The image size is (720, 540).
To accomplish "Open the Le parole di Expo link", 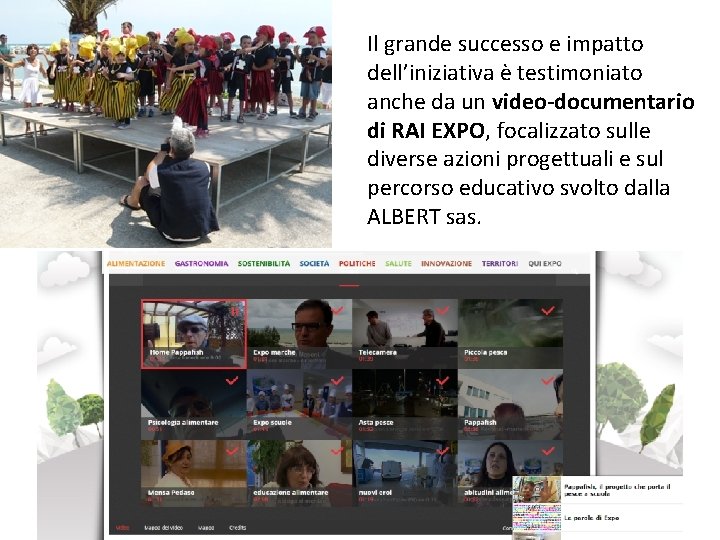I will 591,518.
